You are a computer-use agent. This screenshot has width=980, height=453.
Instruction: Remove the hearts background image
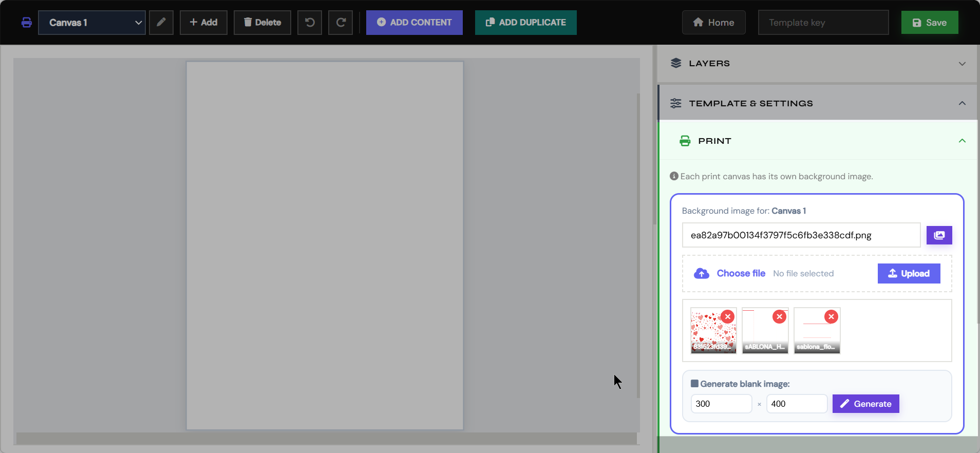click(x=727, y=316)
